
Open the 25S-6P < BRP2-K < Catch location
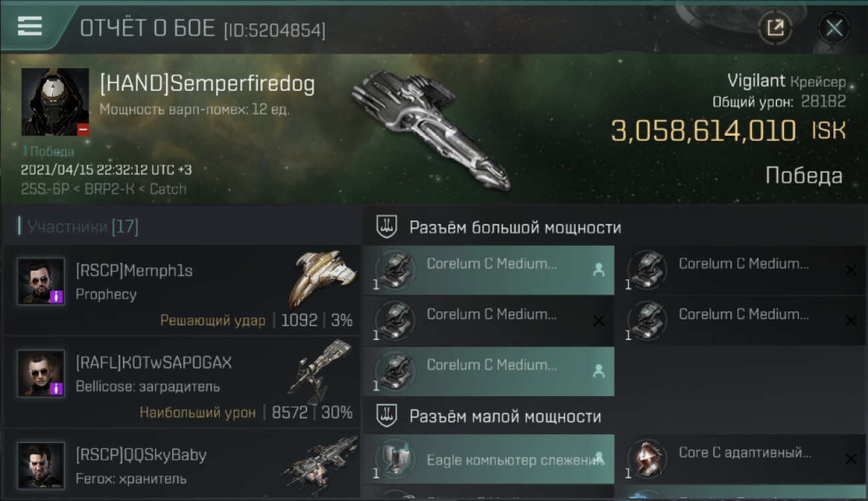[103, 189]
